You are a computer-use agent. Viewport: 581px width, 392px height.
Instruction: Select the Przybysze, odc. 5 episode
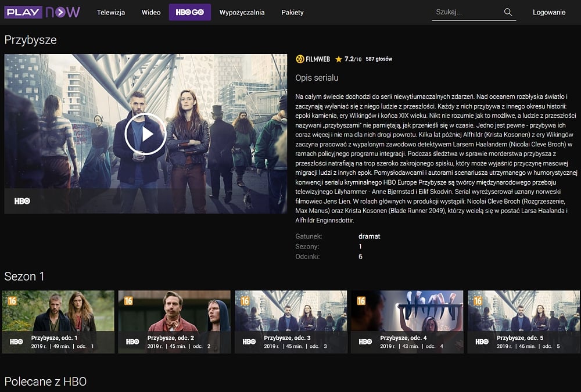pyautogui.click(x=523, y=322)
